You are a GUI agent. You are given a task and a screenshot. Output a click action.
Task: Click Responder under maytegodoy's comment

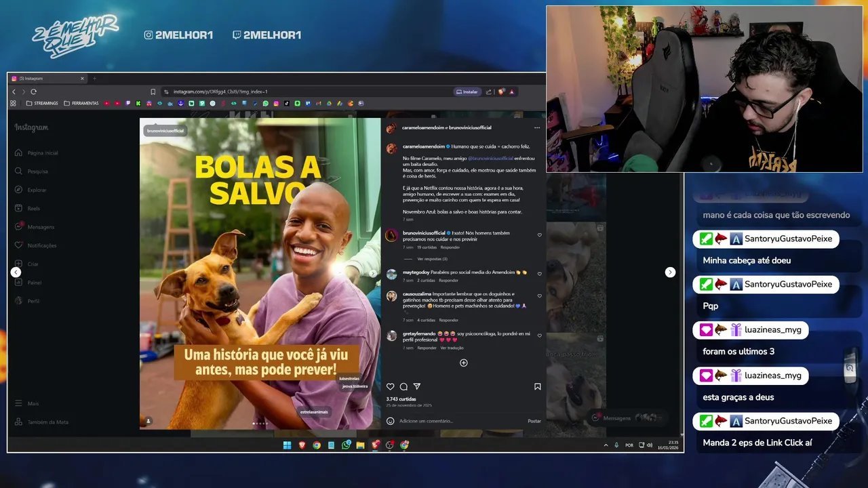tap(448, 280)
